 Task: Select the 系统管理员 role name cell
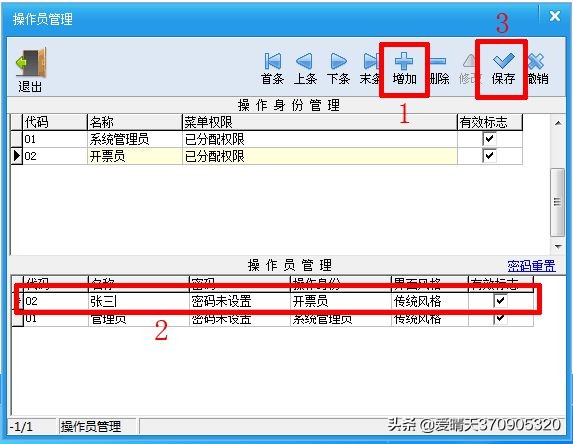(134, 139)
